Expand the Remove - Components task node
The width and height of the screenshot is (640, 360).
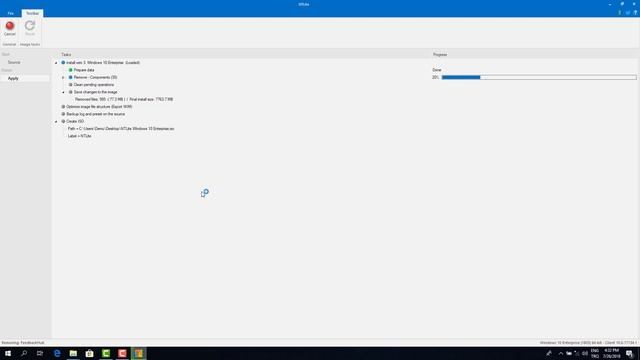(x=63, y=78)
